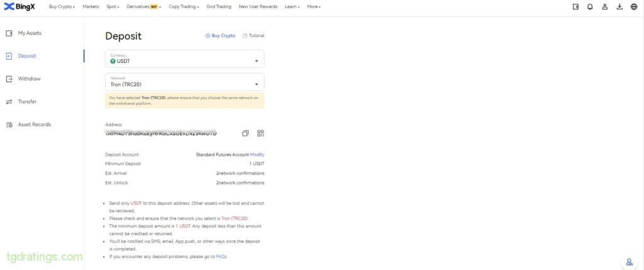Expand the Copy Trading menu
The width and height of the screenshot is (644, 270).
click(x=184, y=6)
